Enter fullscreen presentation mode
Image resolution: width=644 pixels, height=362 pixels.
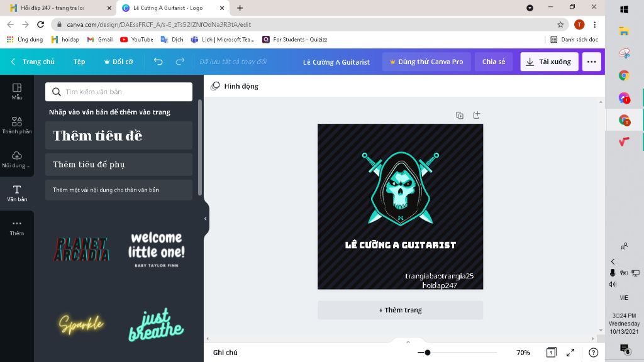[x=570, y=352]
